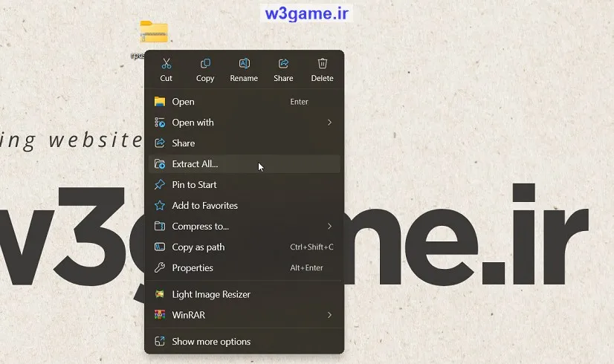The width and height of the screenshot is (614, 364).
Task: Click the WinRAR menu label
Action: coord(188,315)
